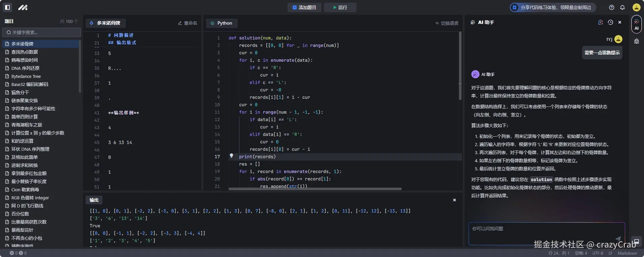The width and height of the screenshot is (644, 257).
Task: Click Rename for the problem
Action: [x=187, y=23]
